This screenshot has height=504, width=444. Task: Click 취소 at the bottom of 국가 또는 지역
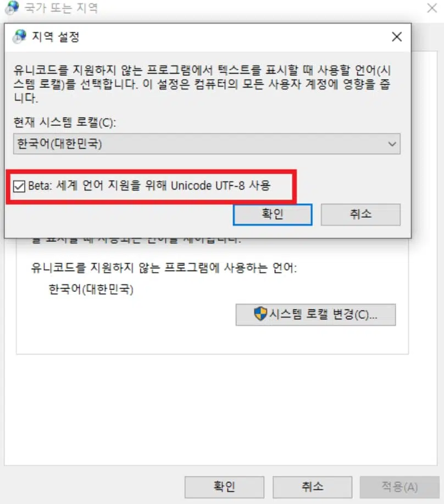coord(312,487)
